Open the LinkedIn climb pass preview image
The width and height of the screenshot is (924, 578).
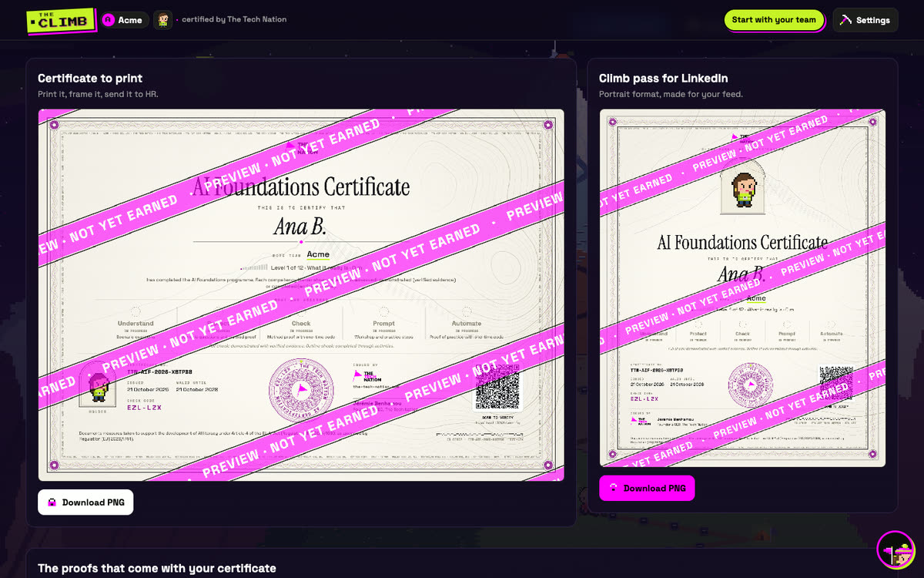coord(742,287)
